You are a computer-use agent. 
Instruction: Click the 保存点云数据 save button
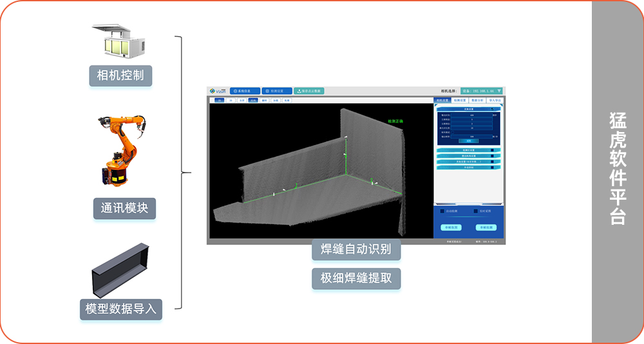[x=309, y=91]
